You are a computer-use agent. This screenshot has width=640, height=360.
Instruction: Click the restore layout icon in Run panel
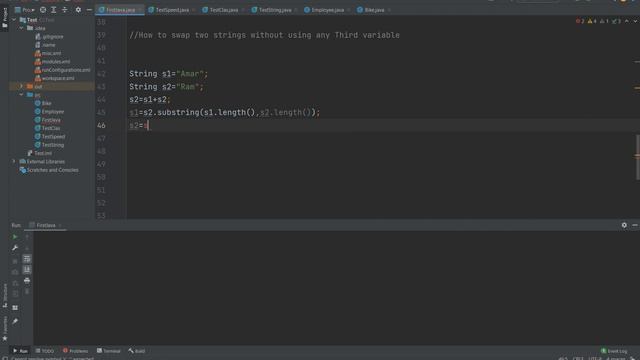pyautogui.click(x=15, y=308)
